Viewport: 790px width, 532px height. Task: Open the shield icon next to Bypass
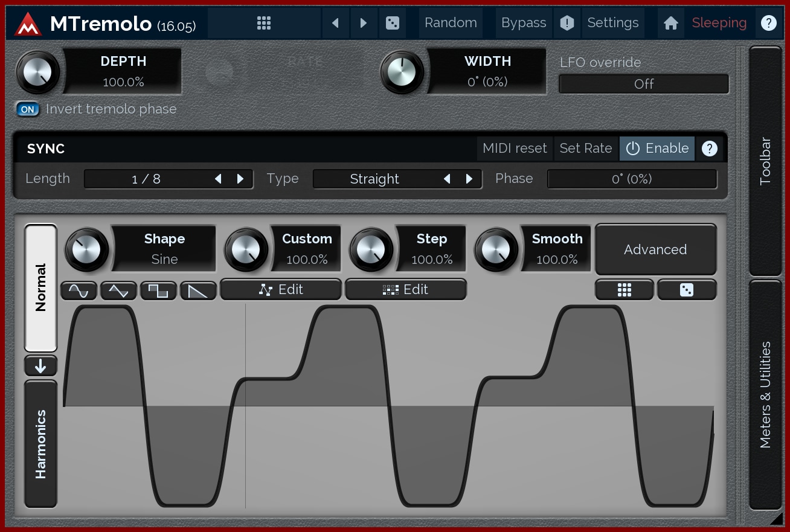click(x=567, y=23)
